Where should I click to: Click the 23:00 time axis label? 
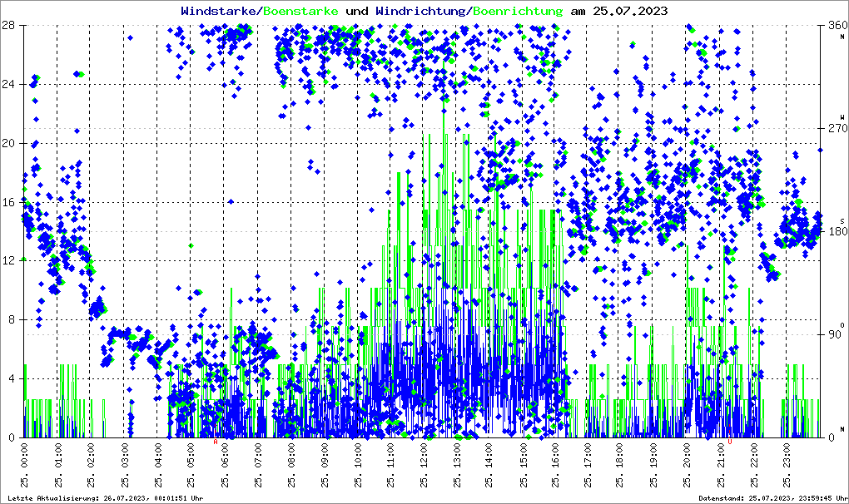point(787,457)
